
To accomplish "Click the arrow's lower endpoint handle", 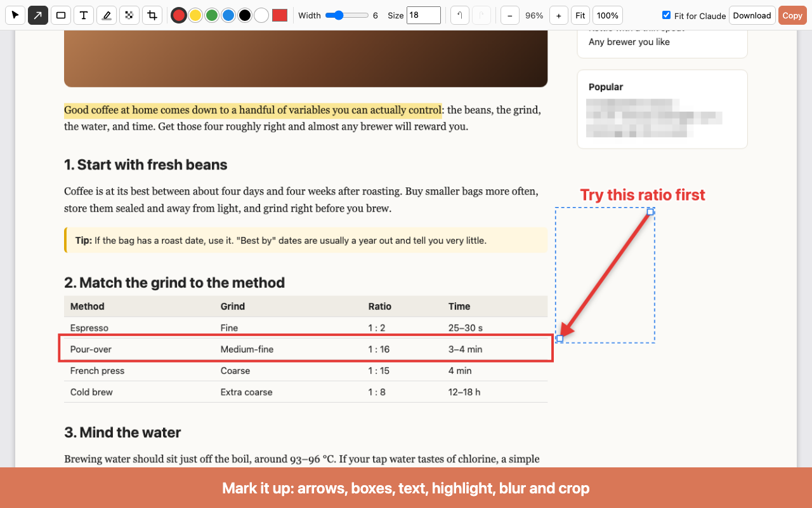I will click(560, 338).
